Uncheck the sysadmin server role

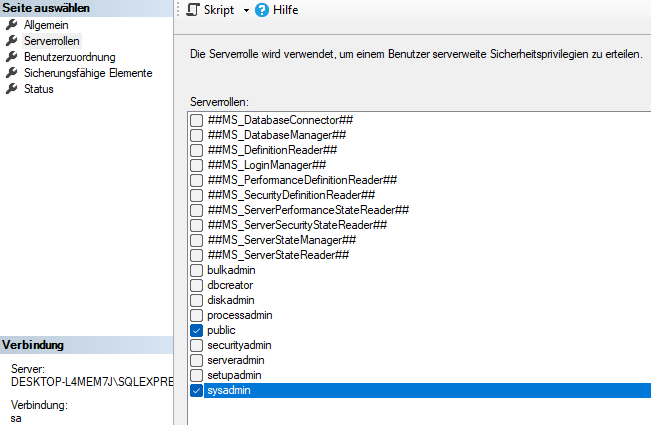[196, 390]
